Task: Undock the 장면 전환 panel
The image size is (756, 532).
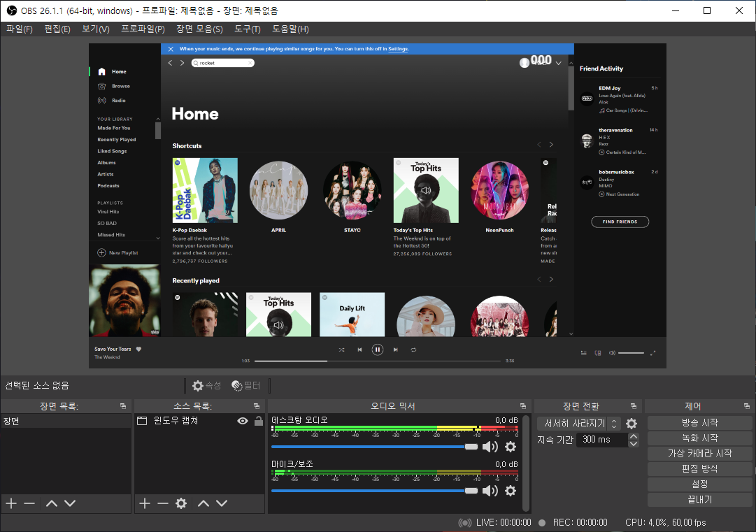Action: [x=634, y=406]
